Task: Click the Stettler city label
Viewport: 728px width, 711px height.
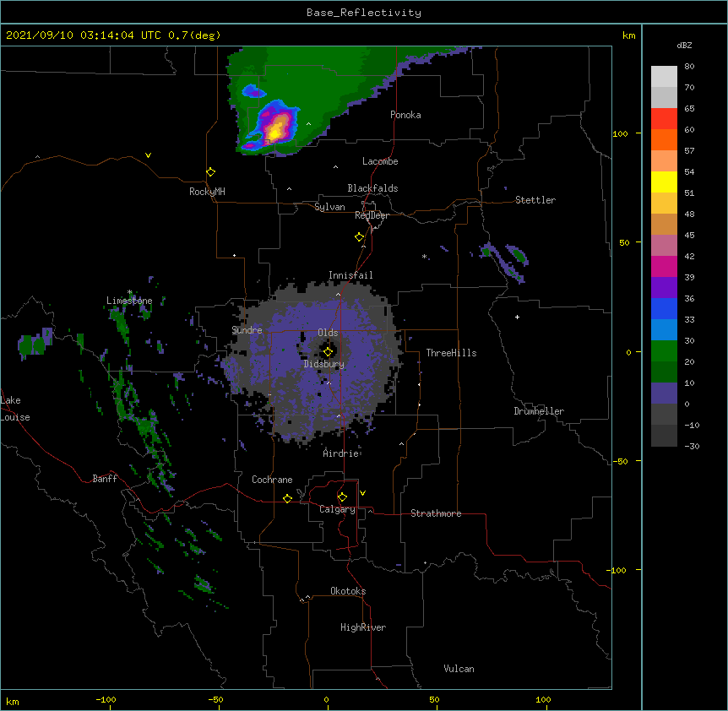Action: point(535,200)
